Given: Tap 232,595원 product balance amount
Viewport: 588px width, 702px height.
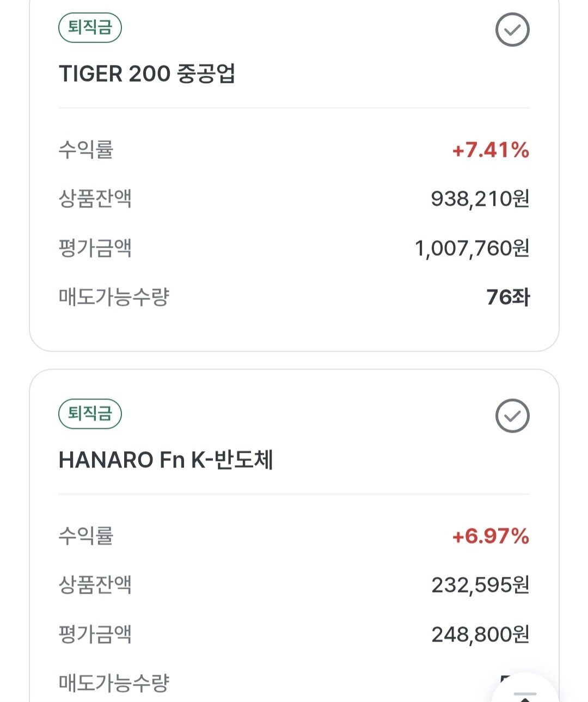Looking at the screenshot, I should pyautogui.click(x=480, y=585).
